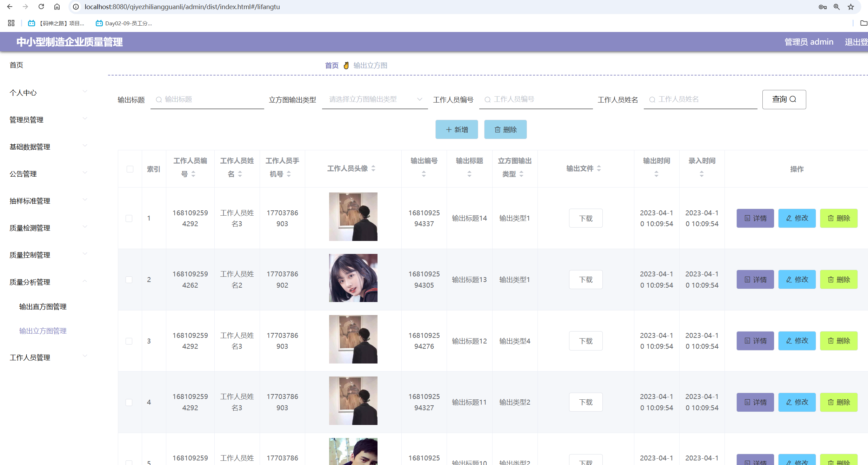Collapse the 质量分析管理 sidebar menu
This screenshot has width=868, height=465.
(x=48, y=282)
